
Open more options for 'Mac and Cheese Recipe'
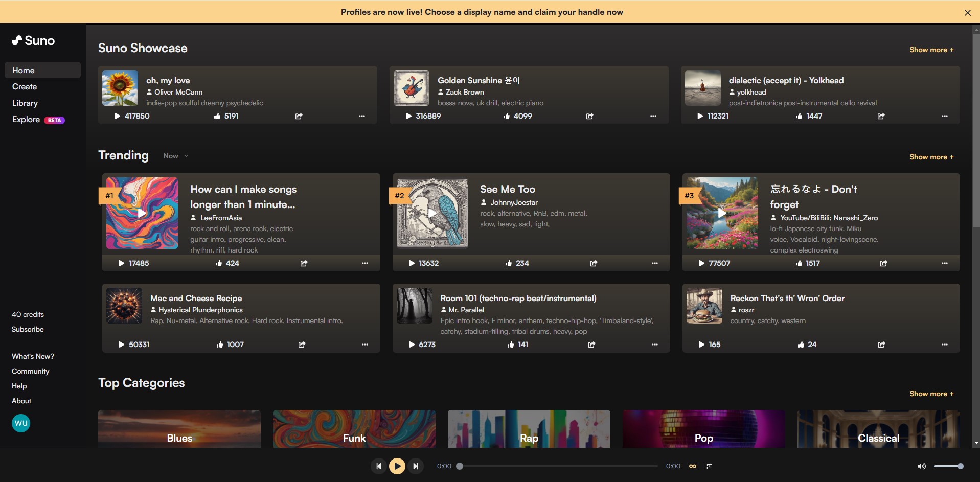(x=365, y=345)
